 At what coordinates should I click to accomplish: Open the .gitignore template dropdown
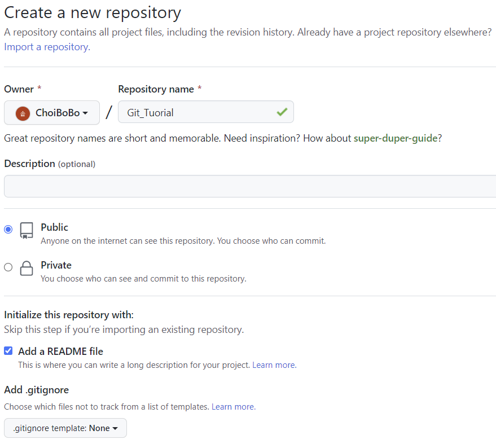(65, 428)
